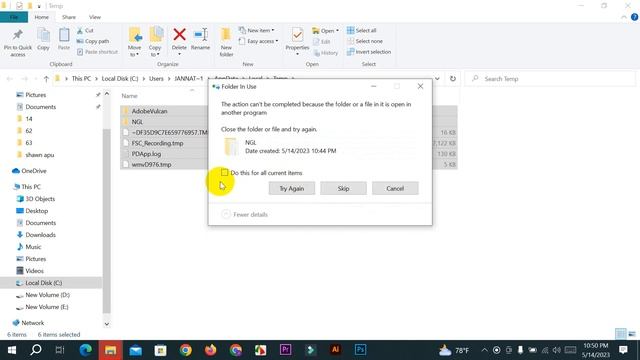Open the Copy to menu
640x360 pixels.
pyautogui.click(x=155, y=42)
